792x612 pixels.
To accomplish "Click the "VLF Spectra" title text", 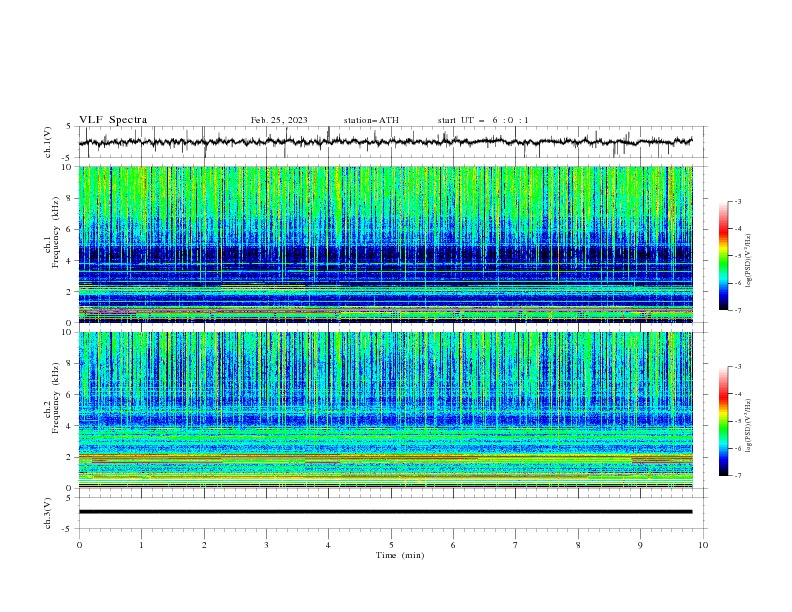I will [x=113, y=120].
